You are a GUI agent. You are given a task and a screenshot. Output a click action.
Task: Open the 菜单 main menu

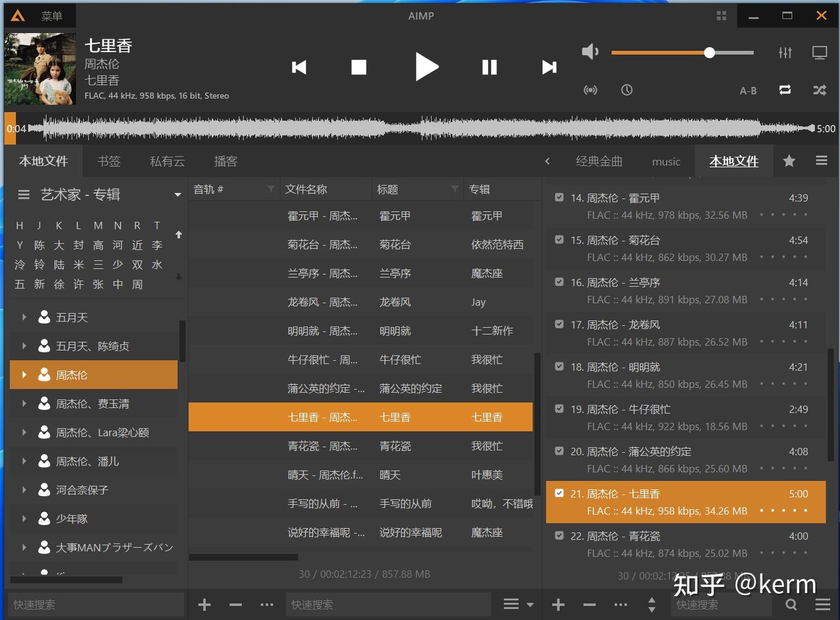52,17
